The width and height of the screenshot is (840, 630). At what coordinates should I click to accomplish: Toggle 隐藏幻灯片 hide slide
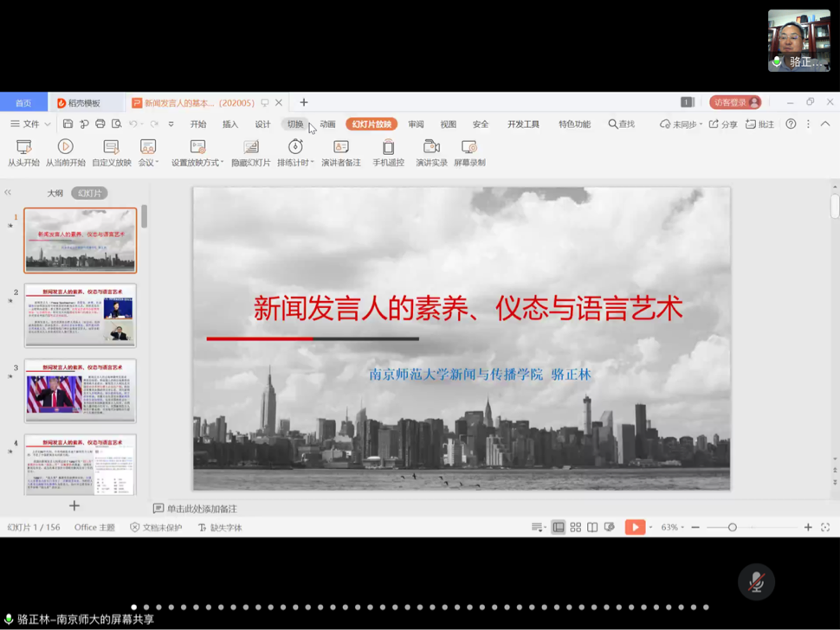point(250,148)
